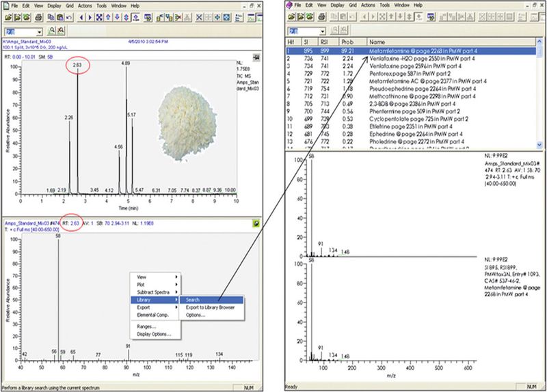Viewport: 547px width, 392px height.
Task: Select Display Options... in context menu
Action: [155, 335]
